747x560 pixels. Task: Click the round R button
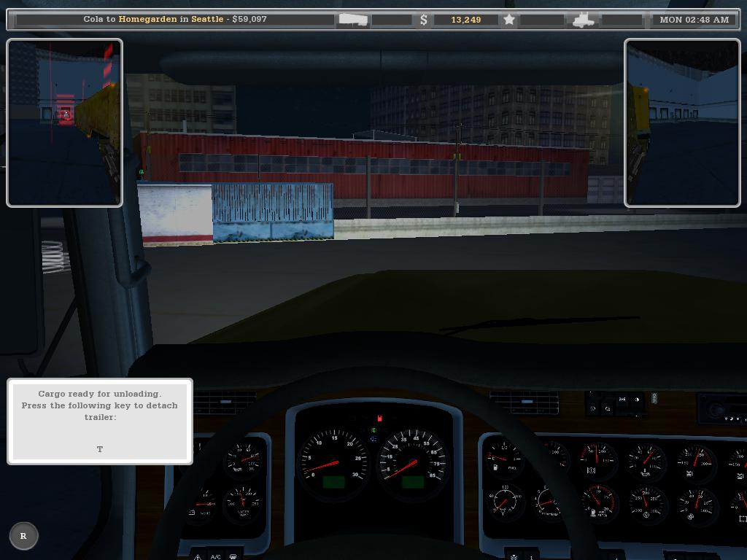23,536
